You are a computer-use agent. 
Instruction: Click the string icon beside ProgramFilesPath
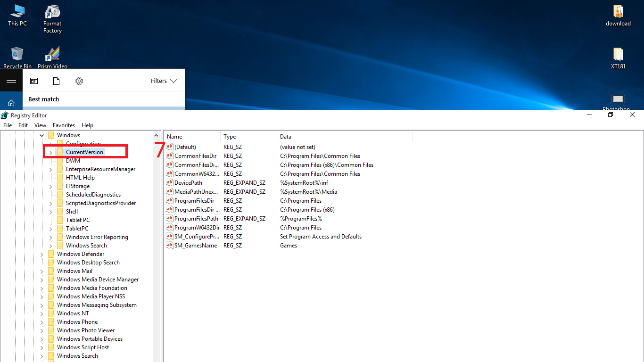pos(170,219)
